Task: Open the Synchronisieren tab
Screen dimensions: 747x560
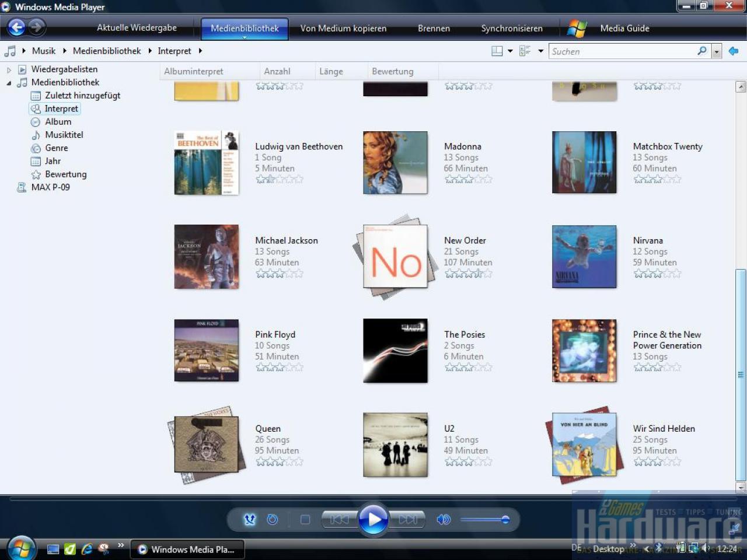Action: coord(512,28)
